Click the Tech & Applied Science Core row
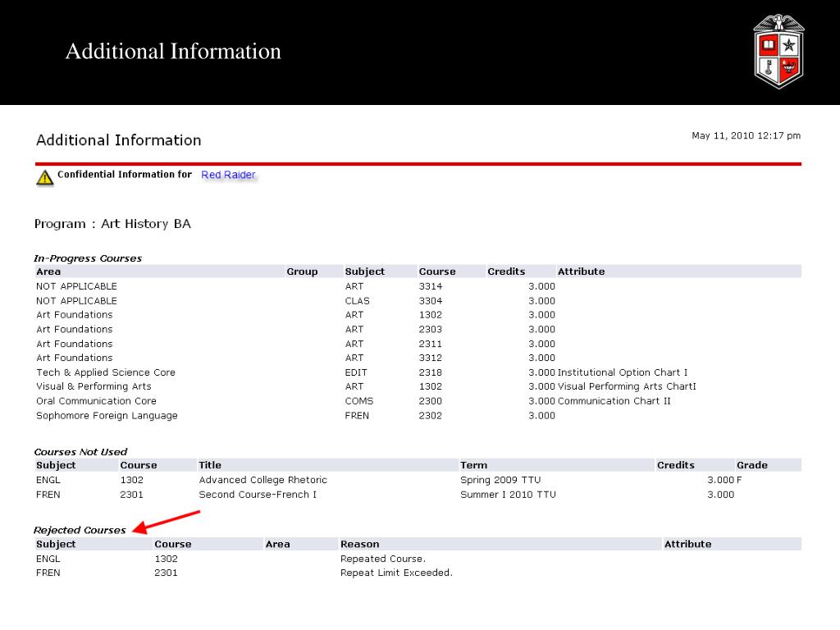This screenshot has width=840, height=630. click(x=418, y=372)
